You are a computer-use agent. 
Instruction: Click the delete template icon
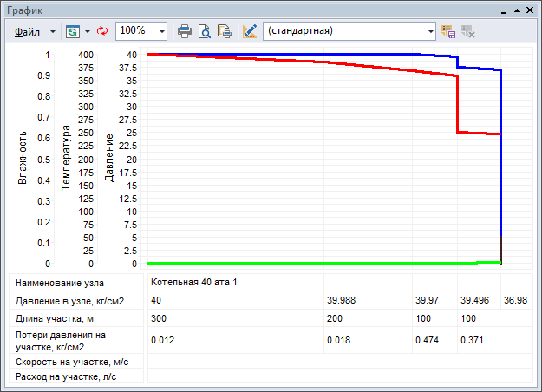point(468,30)
